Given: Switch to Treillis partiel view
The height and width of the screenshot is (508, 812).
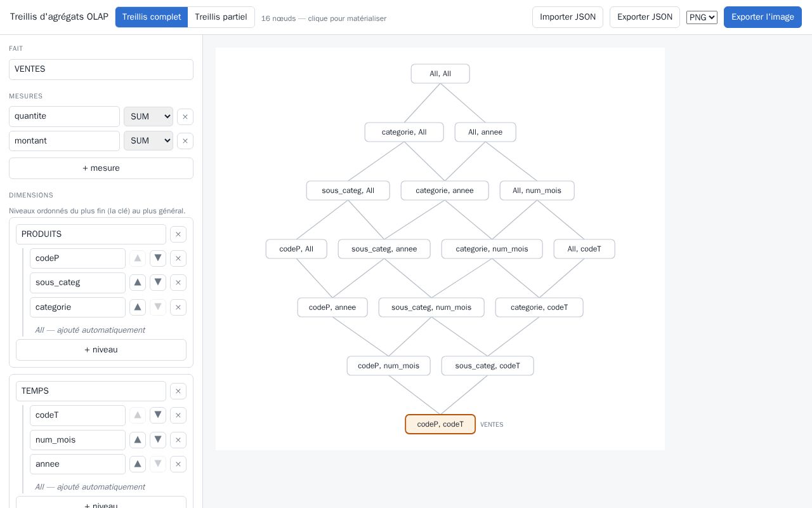Looking at the screenshot, I should [221, 17].
